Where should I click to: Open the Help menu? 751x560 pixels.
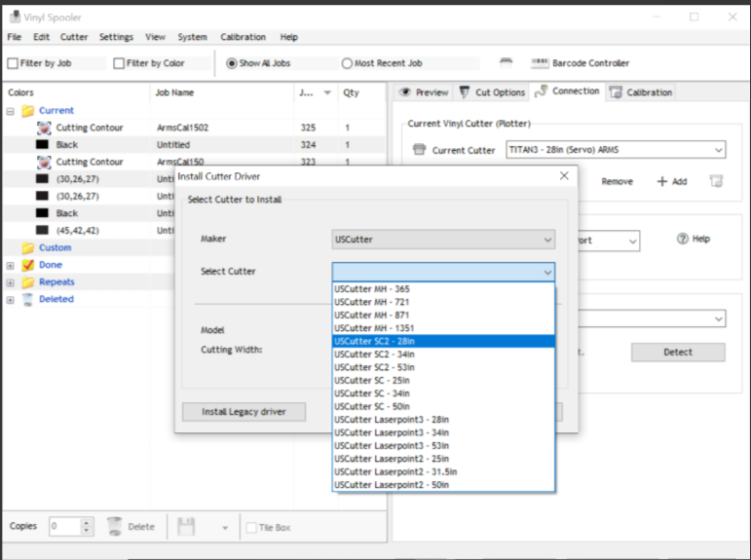click(x=289, y=37)
